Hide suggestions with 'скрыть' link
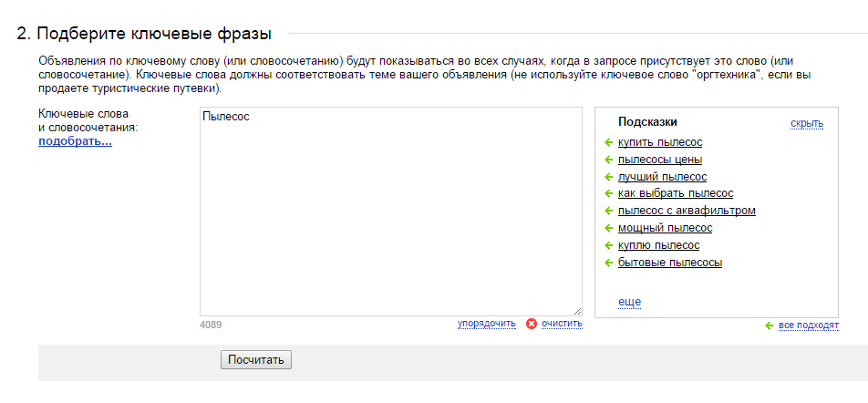The image size is (868, 403). coord(806,124)
